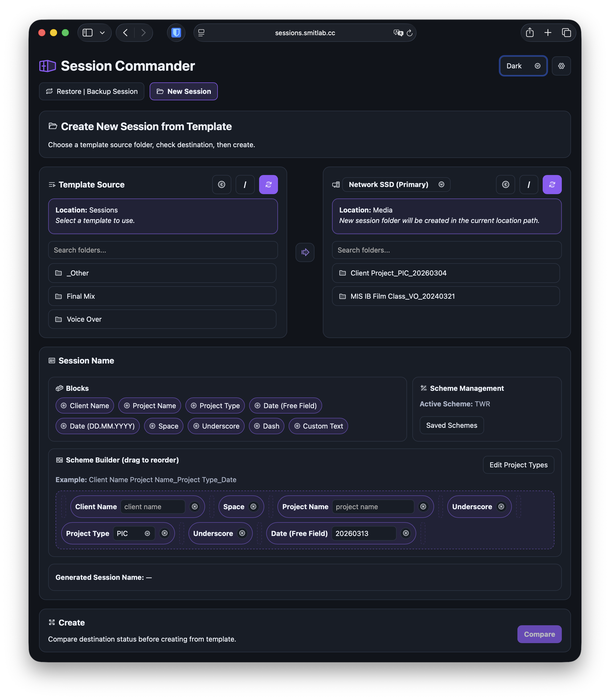Click destination panel back arrow button
Viewport: 610px width, 700px height.
click(x=505, y=184)
